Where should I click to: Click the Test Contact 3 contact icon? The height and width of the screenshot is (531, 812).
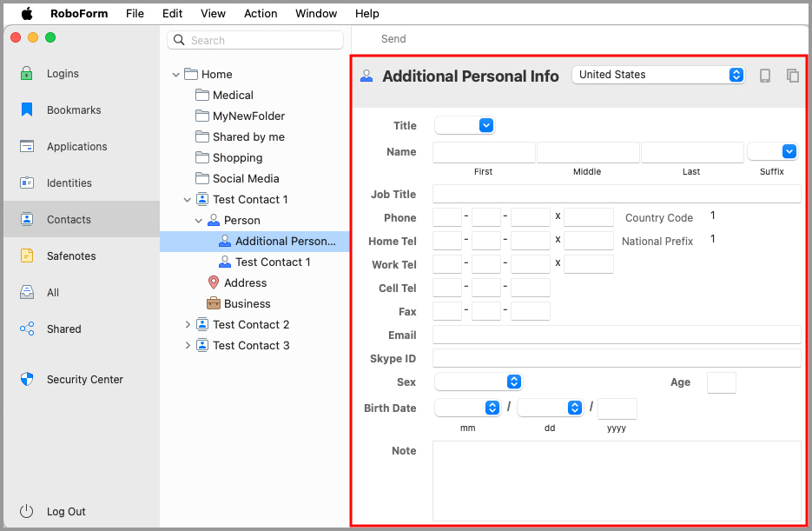coord(202,345)
